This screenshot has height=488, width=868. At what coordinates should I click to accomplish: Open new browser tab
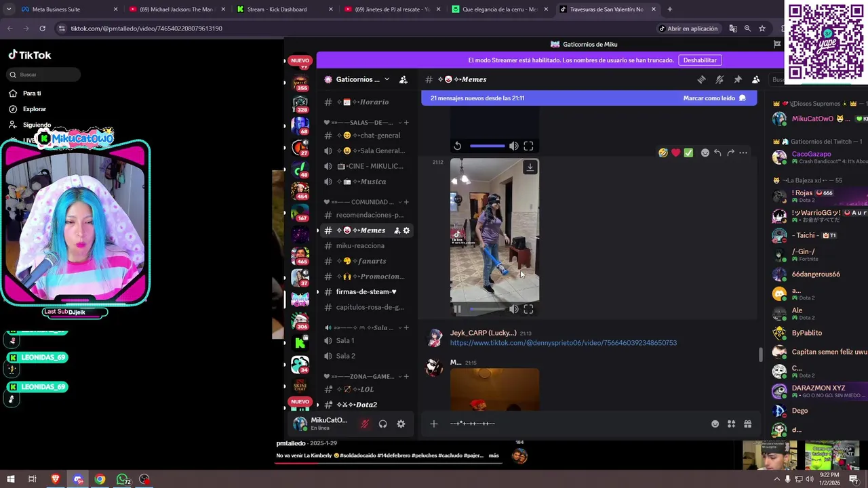point(670,9)
